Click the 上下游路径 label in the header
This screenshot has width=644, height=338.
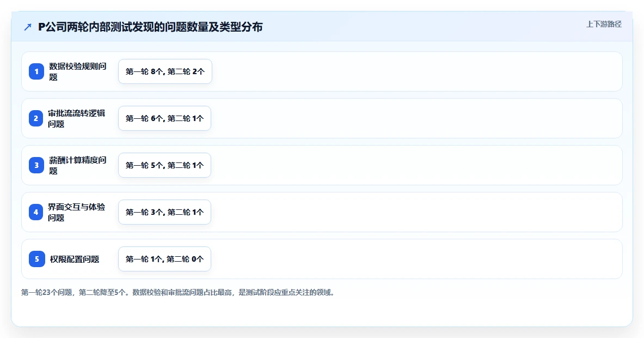(604, 25)
